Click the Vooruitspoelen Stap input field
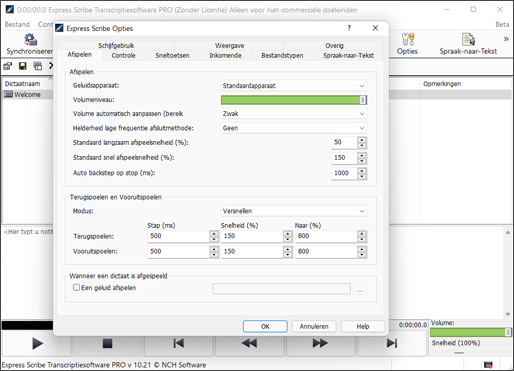Screen dimensions: 514x371 click(179, 251)
